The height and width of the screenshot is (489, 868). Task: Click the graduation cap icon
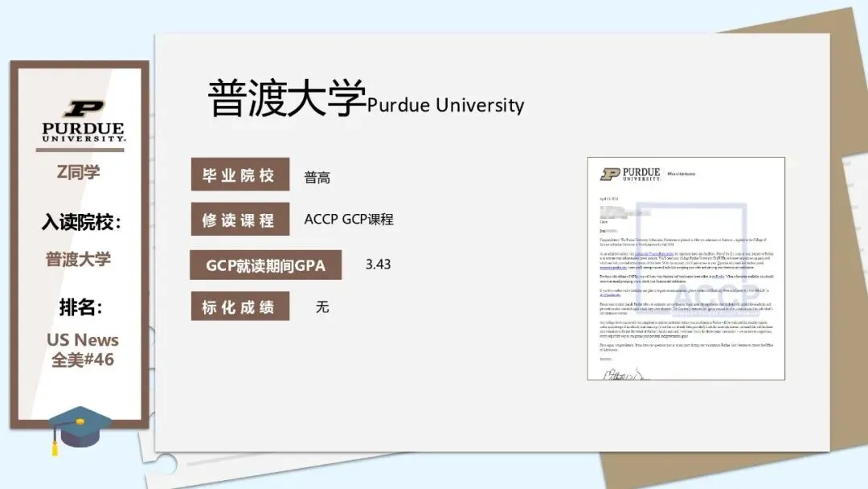tap(79, 430)
